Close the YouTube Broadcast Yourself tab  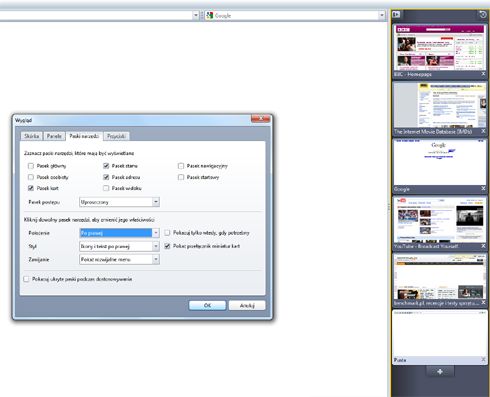(483, 246)
